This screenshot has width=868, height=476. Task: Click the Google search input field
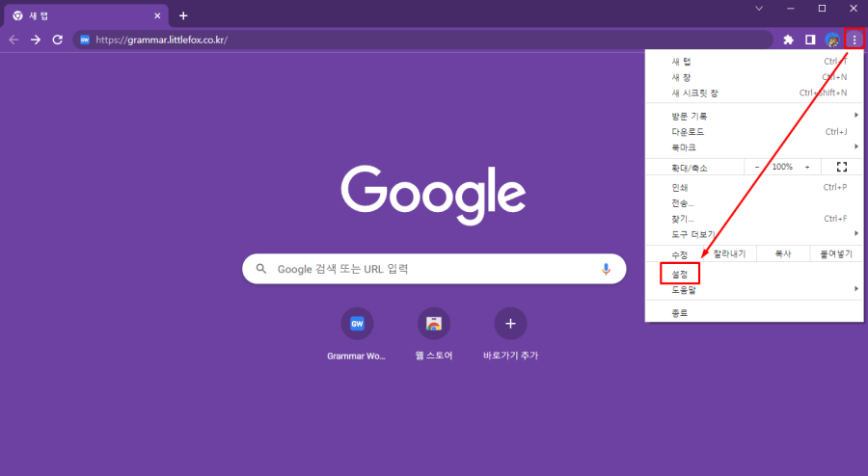pos(434,269)
